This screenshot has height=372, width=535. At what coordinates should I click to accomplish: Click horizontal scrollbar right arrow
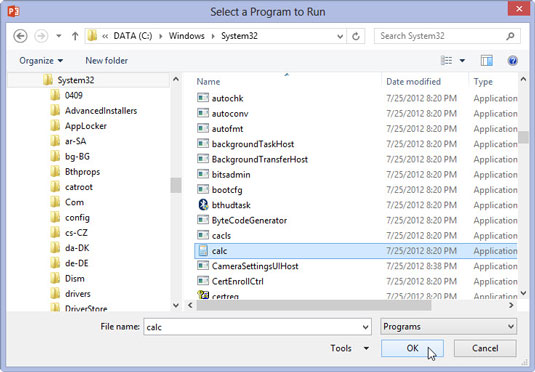pos(511,305)
